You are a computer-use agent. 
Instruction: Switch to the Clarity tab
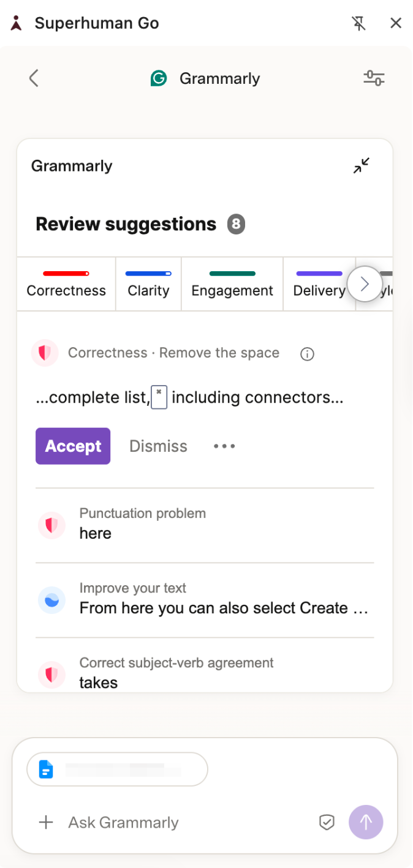(148, 284)
